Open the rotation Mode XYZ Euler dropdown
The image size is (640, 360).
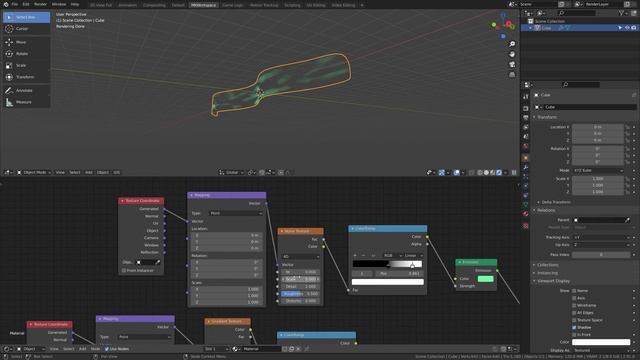tap(598, 171)
